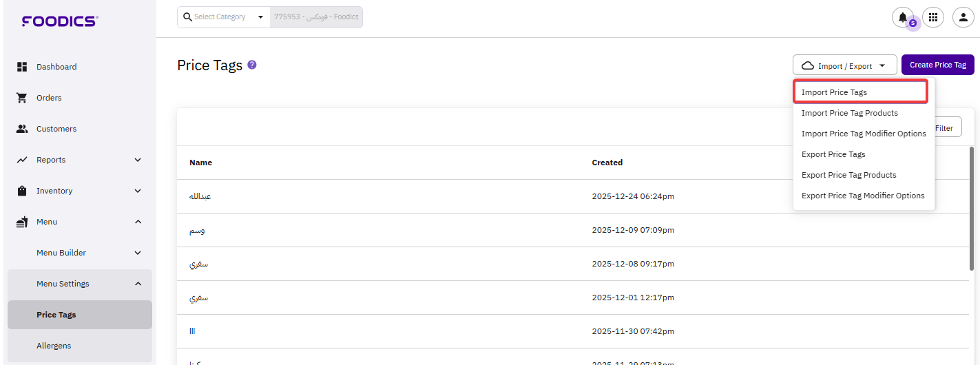Click the help icon beside Price Tags

(252, 65)
